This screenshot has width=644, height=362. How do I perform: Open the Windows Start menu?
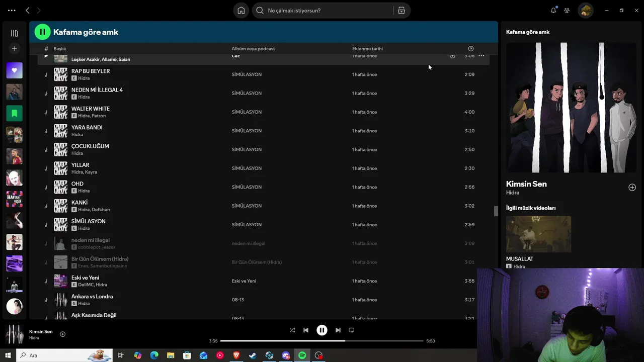pyautogui.click(x=8, y=355)
